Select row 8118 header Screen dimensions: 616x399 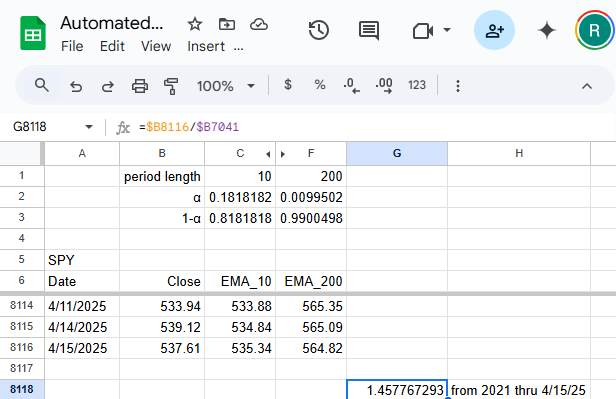pyautogui.click(x=22, y=389)
